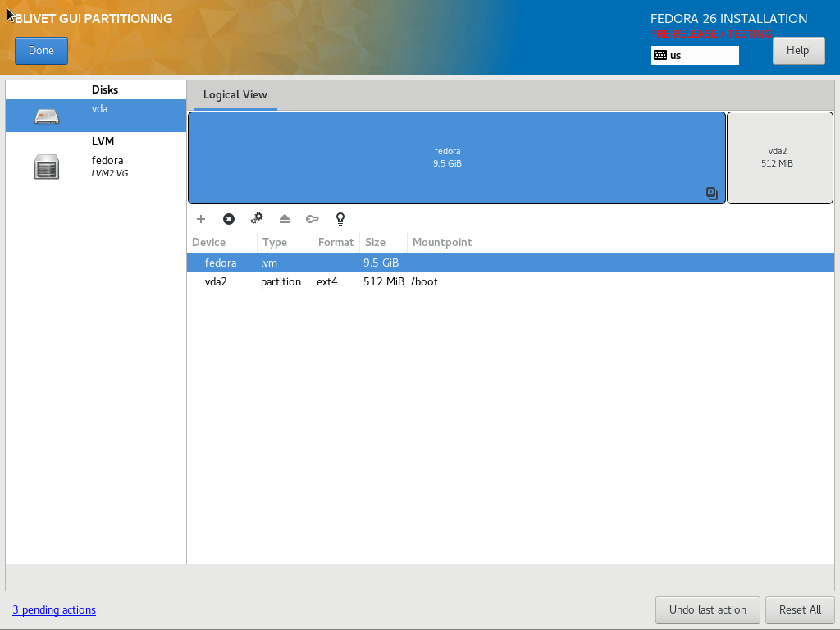Screen dimensions: 840x630
Task: Click the group device icon in fedora block
Action: (x=711, y=194)
